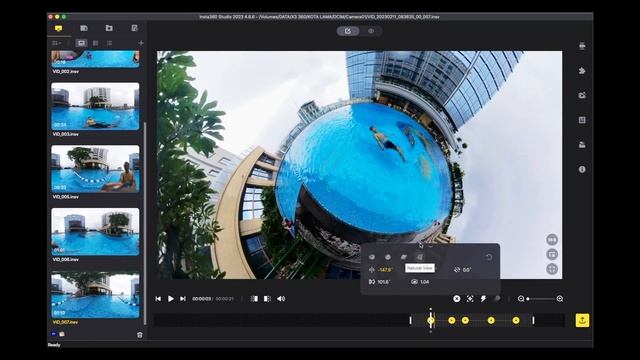Image resolution: width=640 pixels, height=360 pixels.
Task: Click the fifth icon in the right toolbar
Action: [582, 144]
